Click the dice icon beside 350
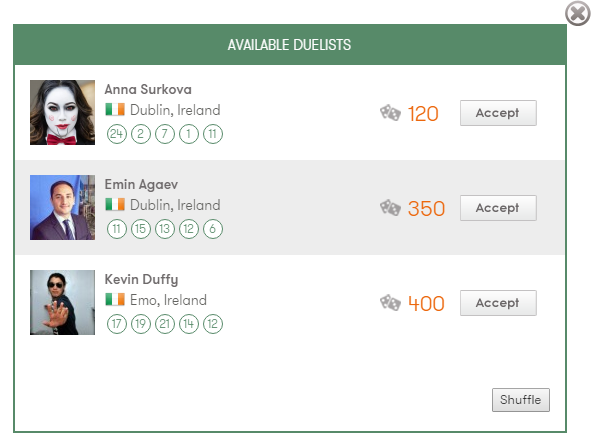This screenshot has height=447, width=591. point(390,208)
